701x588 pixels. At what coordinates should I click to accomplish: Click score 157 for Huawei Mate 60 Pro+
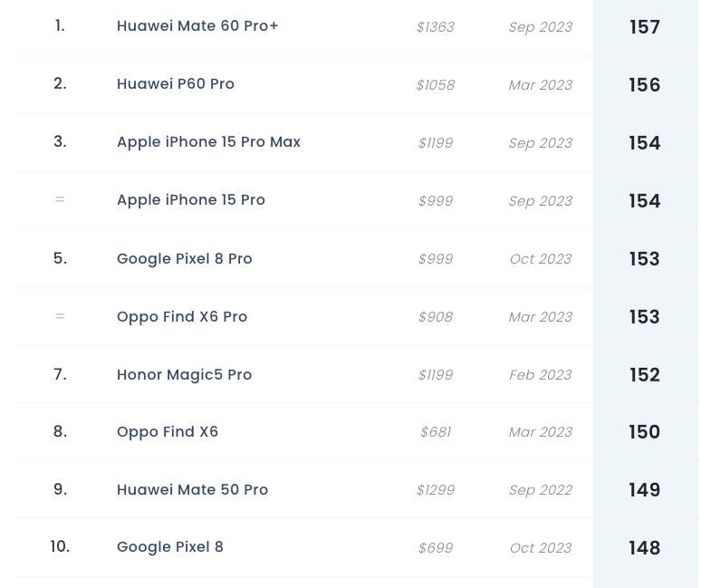(x=644, y=27)
